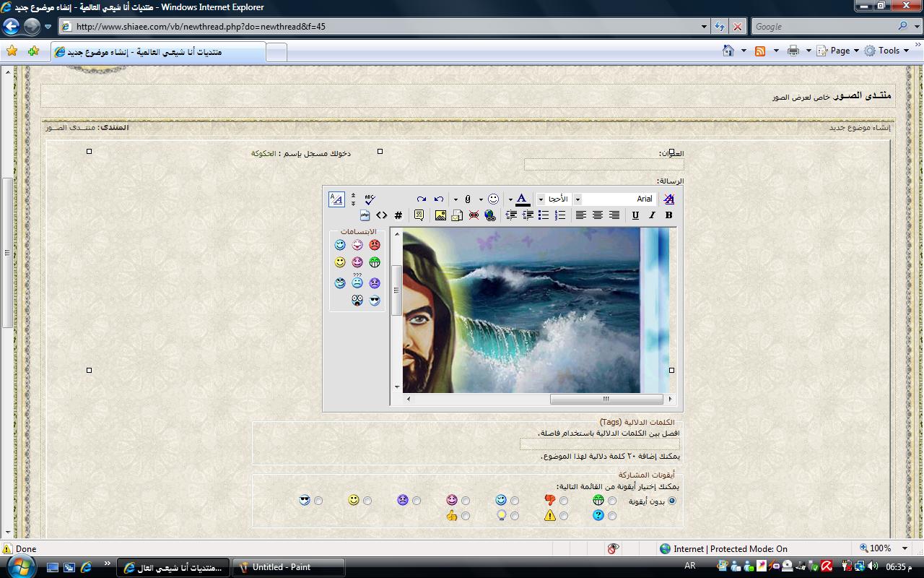Wrap selection in PHP tags
The height and width of the screenshot is (578, 924).
click(365, 215)
